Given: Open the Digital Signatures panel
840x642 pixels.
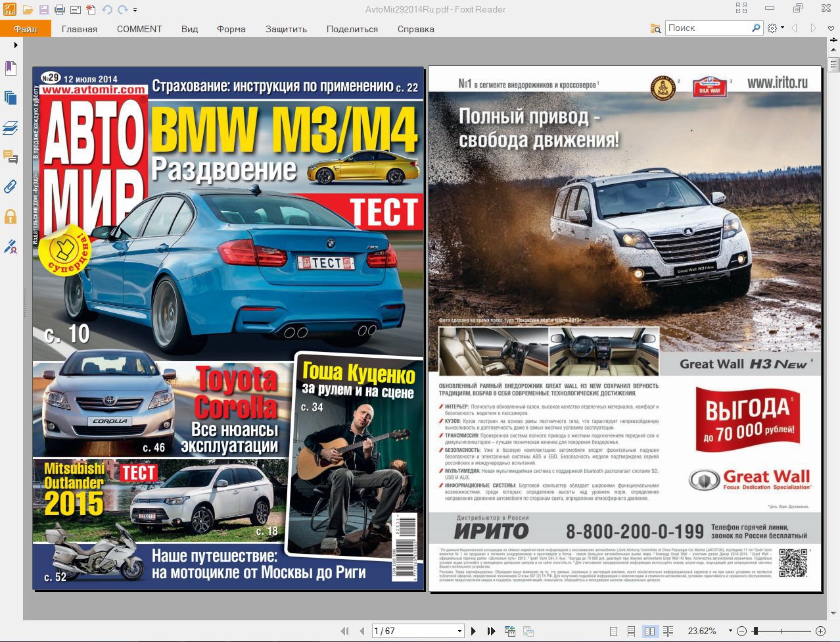Looking at the screenshot, I should coord(10,246).
